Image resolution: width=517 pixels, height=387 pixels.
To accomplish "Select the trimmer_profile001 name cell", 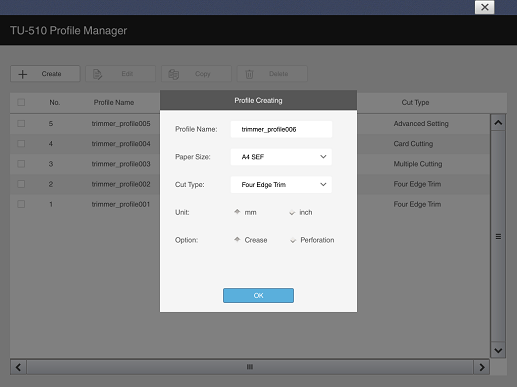I will pyautogui.click(x=121, y=204).
